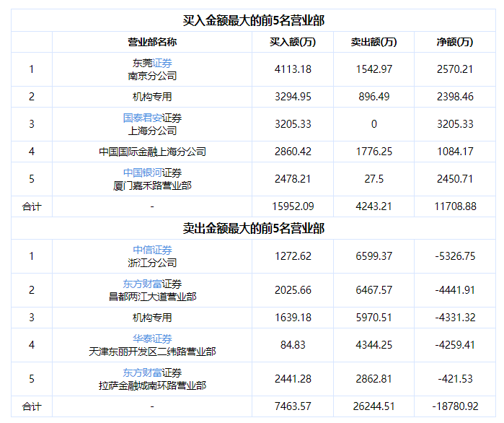Select sell amount 27.5

(x=373, y=179)
